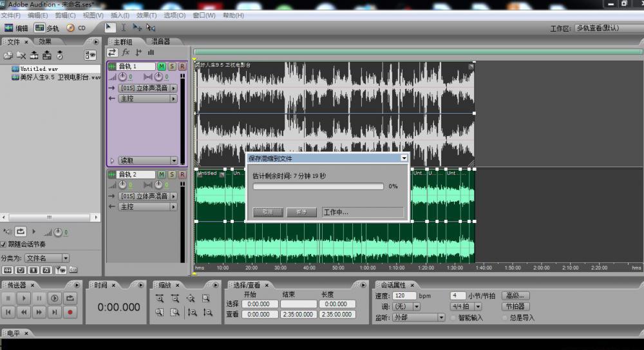Switch to Edit view (编辑) button
Screen dimensions: 644x350
coord(16,28)
